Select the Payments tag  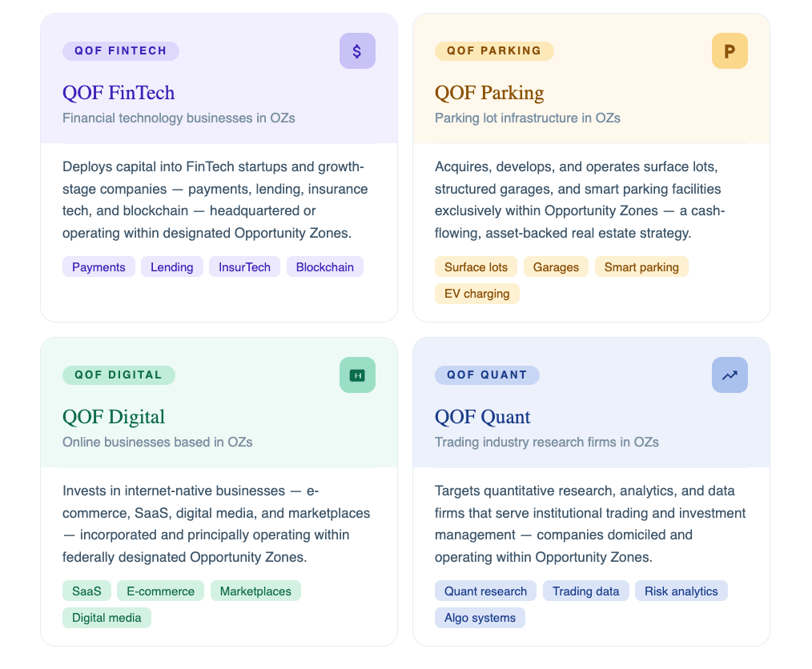98,267
